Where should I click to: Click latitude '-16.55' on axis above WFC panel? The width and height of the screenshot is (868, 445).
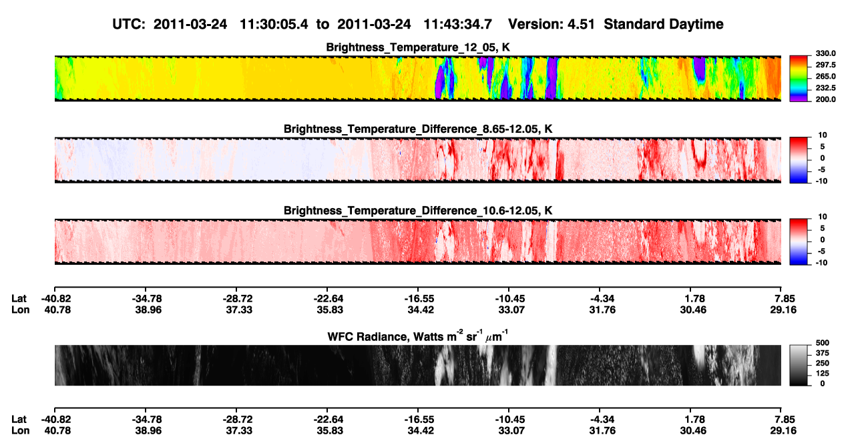pos(417,299)
